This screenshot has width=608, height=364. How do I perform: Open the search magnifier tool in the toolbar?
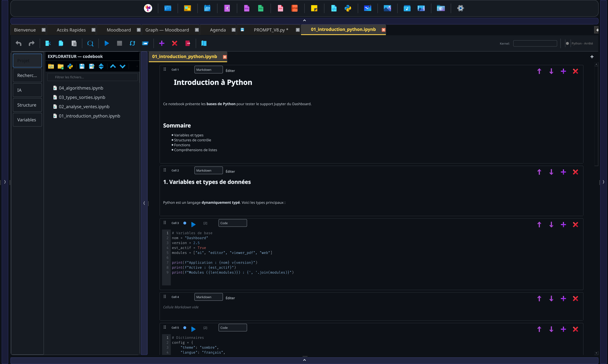coord(90,43)
